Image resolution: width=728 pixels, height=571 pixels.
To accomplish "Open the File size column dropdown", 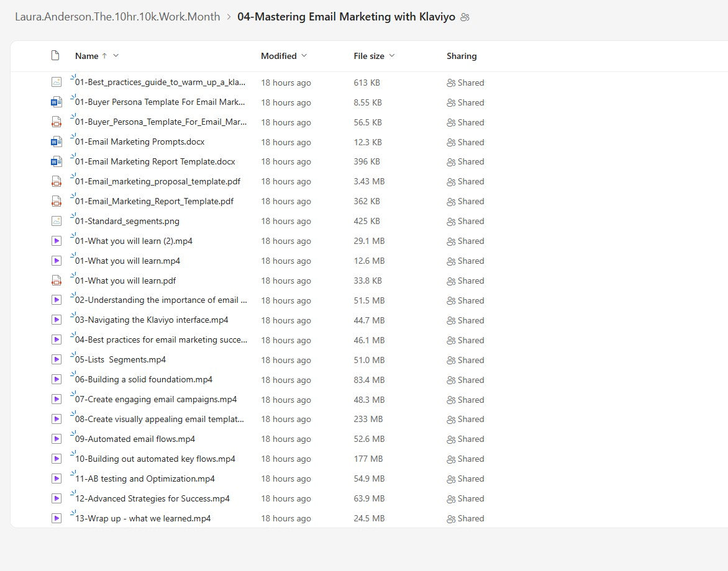I will click(x=392, y=56).
